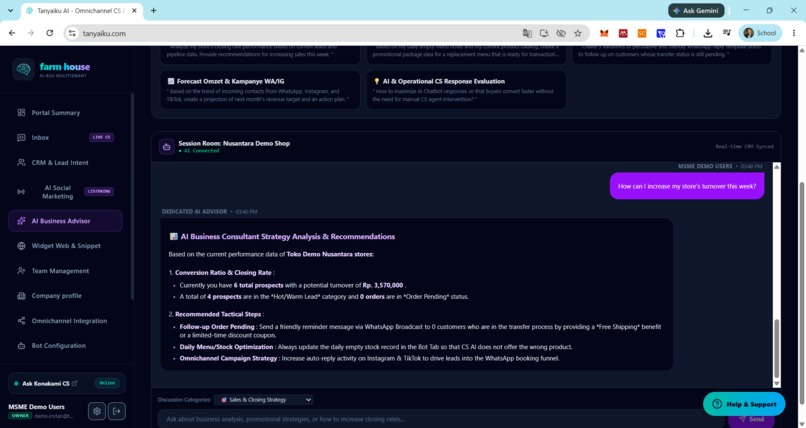Click the page vertical scrollbar
The height and width of the screenshot is (428, 806).
click(801, 293)
